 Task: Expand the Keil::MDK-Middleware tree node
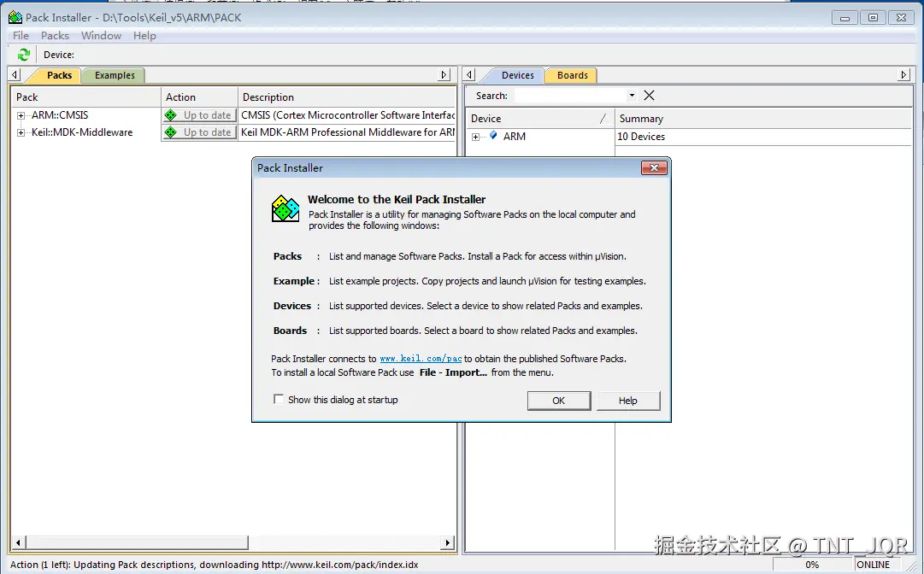pyautogui.click(x=21, y=132)
